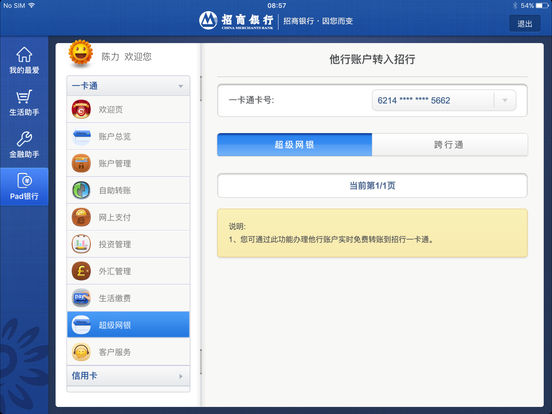Open 网上支付 menu item
The width and height of the screenshot is (552, 414).
click(x=128, y=217)
